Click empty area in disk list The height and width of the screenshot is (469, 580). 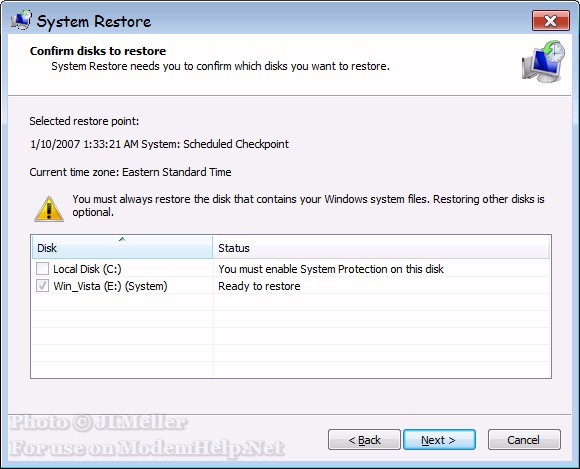(291, 336)
